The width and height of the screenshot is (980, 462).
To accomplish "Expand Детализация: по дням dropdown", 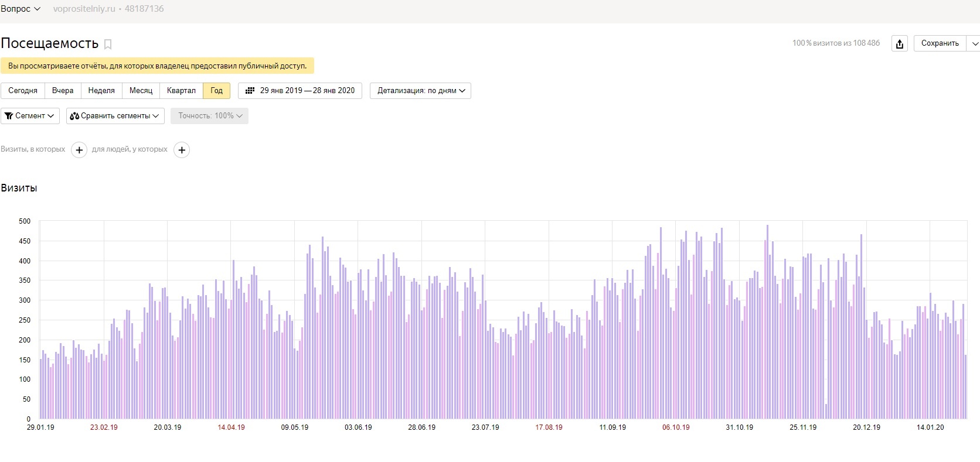I will point(420,91).
